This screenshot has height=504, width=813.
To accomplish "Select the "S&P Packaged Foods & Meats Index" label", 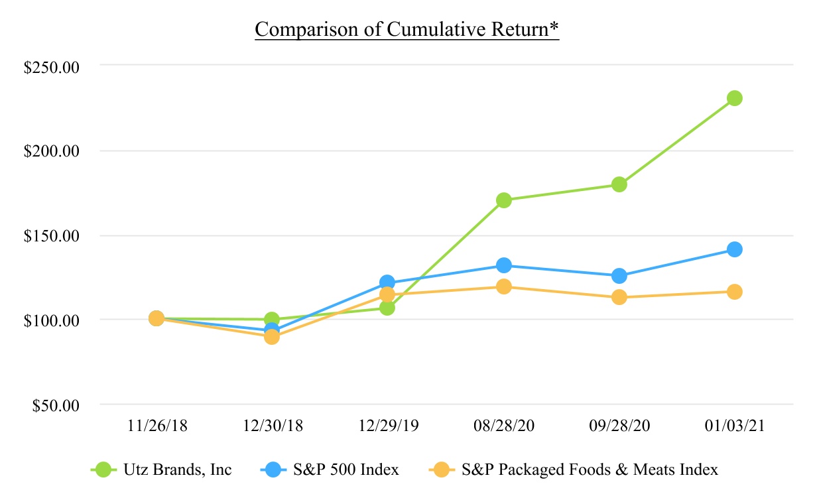I will 590,470.
